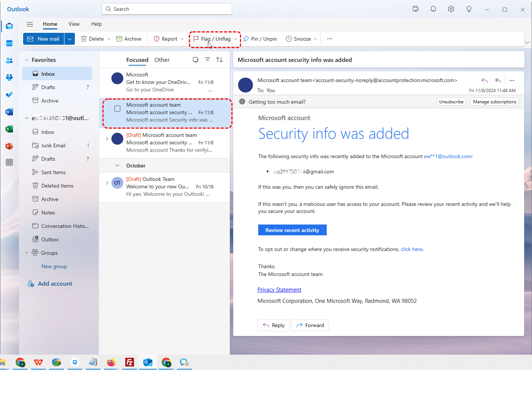This screenshot has height=408, width=532.
Task: Open the Junk Email folder
Action: (57, 145)
